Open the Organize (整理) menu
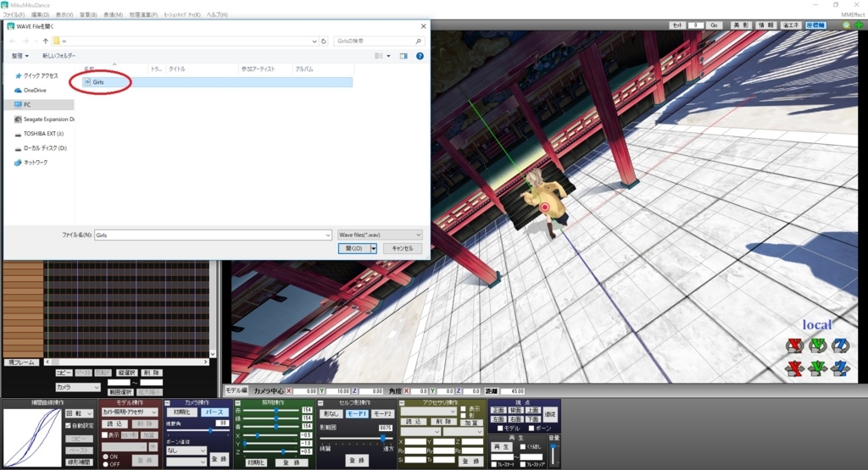868x470 pixels. coord(20,56)
